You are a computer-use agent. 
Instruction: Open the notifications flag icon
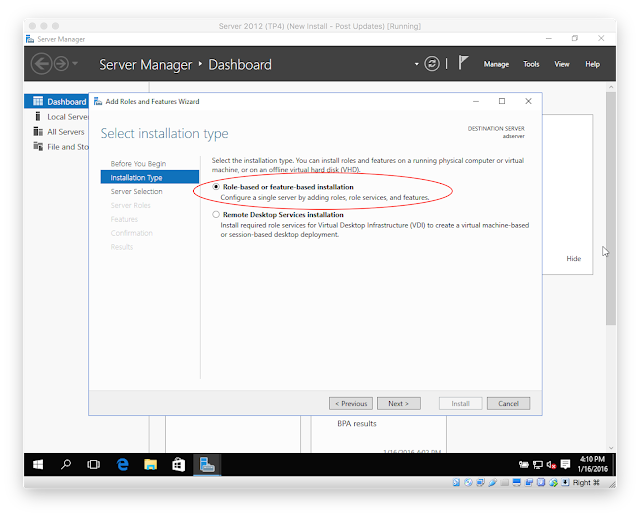click(463, 63)
